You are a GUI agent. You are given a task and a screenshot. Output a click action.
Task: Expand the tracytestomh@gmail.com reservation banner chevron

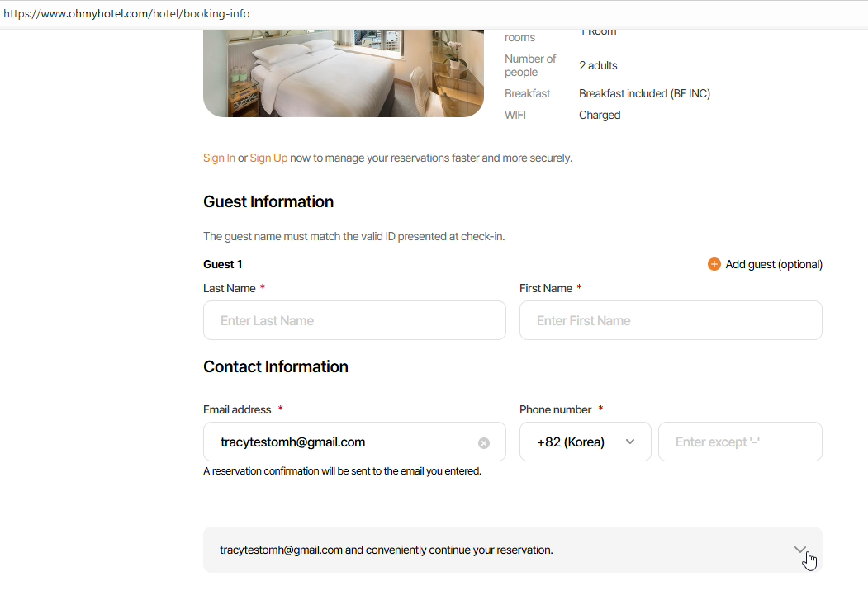coord(799,550)
